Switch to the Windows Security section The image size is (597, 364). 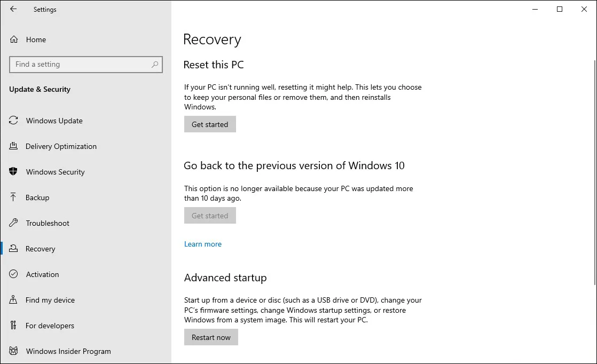coord(55,172)
